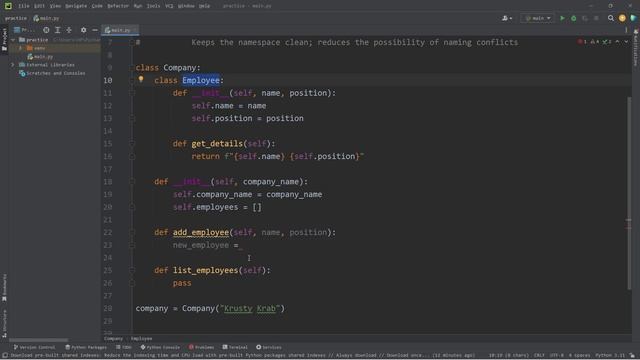This screenshot has width=640, height=360.
Task: Click the Company breadcrumb below the editor
Action: click(113, 338)
